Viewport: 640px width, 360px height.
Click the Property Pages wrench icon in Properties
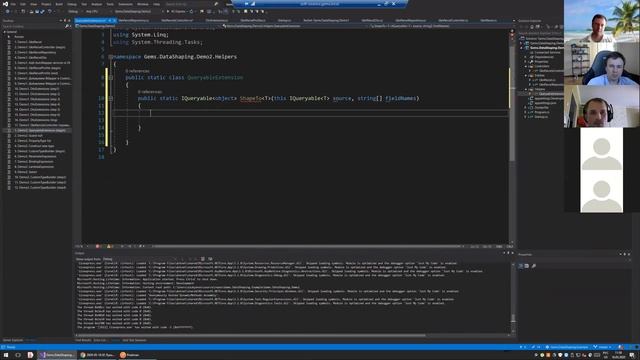coord(533,266)
